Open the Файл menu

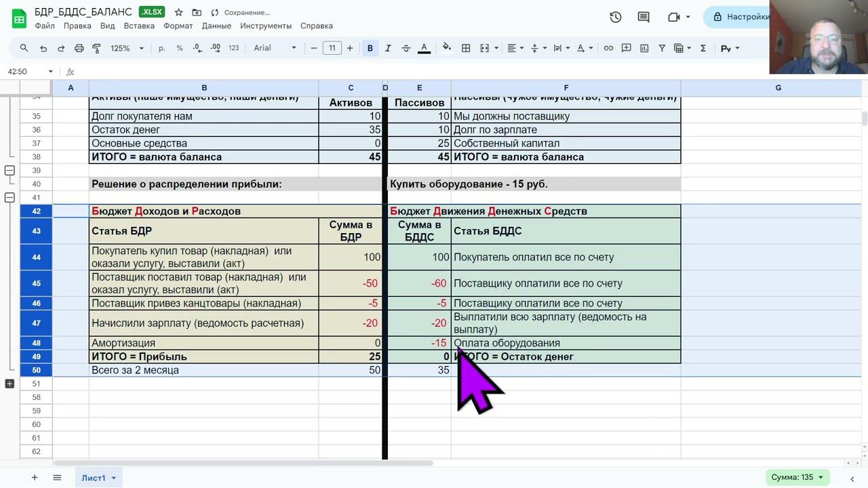(45, 26)
